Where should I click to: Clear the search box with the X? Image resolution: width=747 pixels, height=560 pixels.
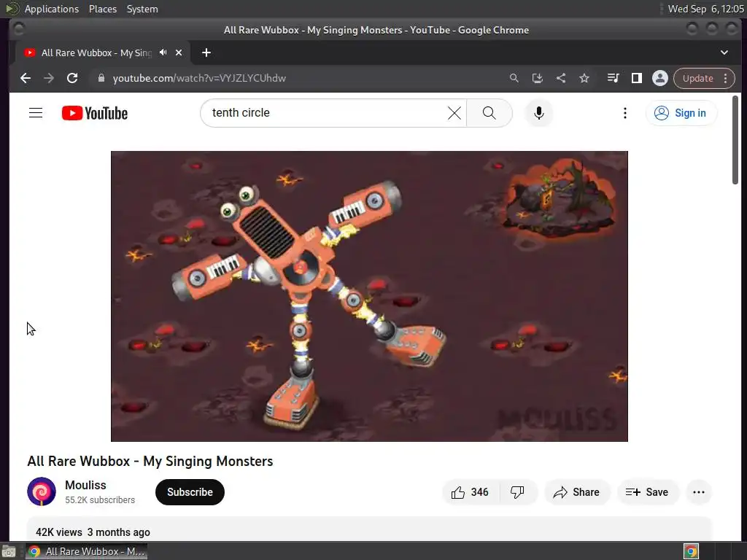[454, 113]
